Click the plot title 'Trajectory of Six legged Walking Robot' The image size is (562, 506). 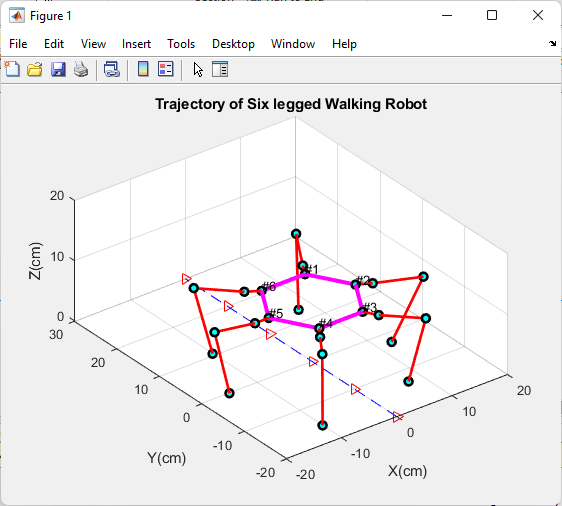(291, 104)
